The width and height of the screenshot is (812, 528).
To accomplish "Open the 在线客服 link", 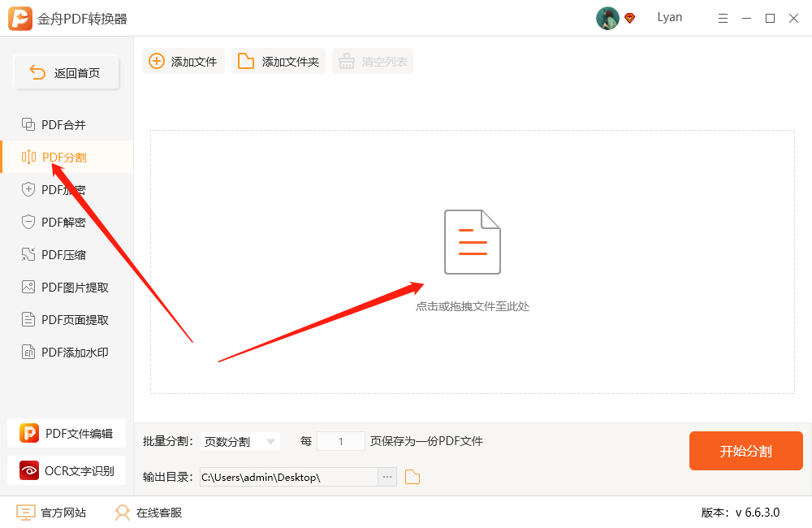I will tap(148, 513).
